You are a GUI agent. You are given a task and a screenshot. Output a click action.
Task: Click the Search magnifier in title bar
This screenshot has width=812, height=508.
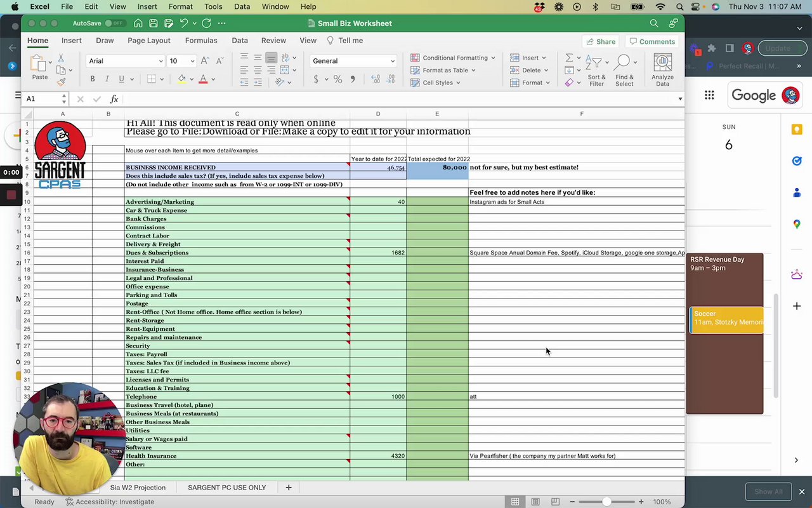click(654, 23)
